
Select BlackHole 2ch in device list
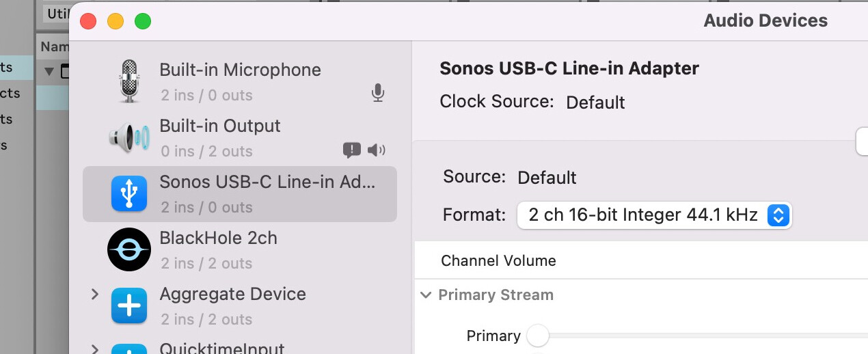239,249
